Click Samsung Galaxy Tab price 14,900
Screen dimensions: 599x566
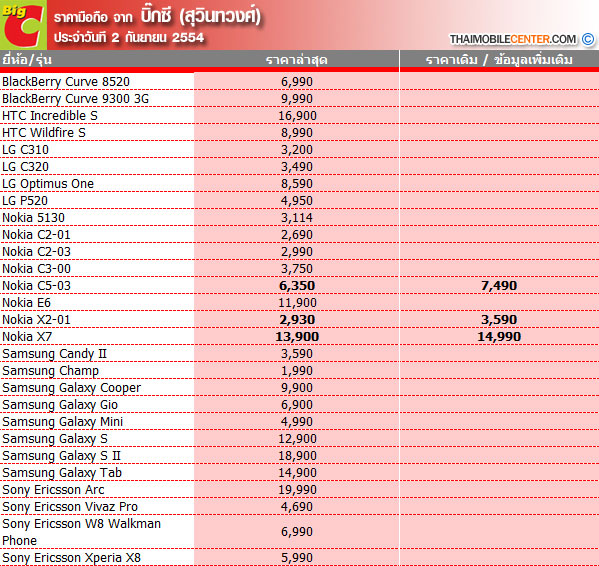tap(297, 472)
